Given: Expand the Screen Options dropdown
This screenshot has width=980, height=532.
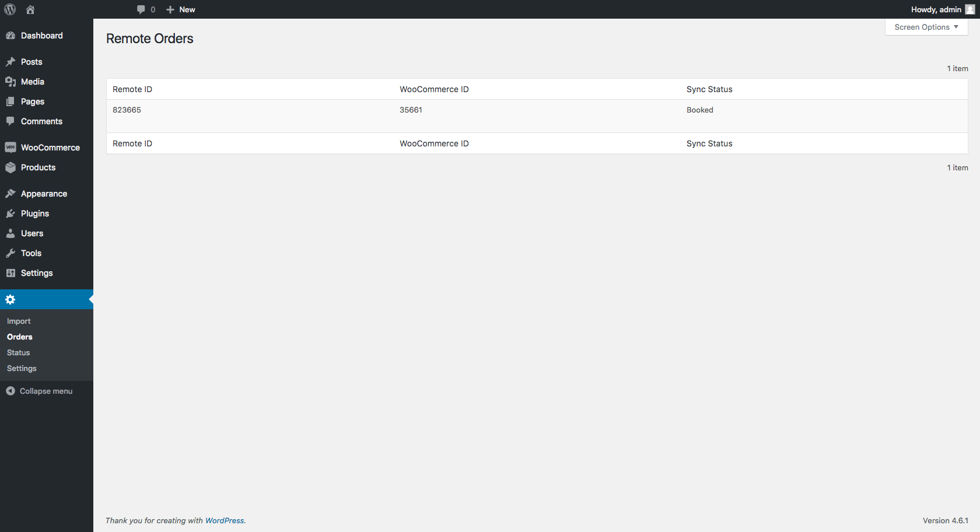Looking at the screenshot, I should (x=926, y=27).
